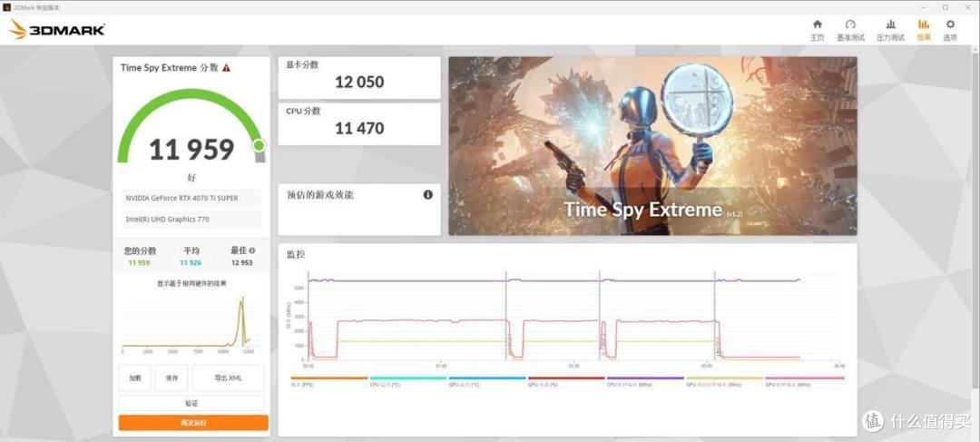
Task: Open the 选项 options gear tab
Action: 950,30
